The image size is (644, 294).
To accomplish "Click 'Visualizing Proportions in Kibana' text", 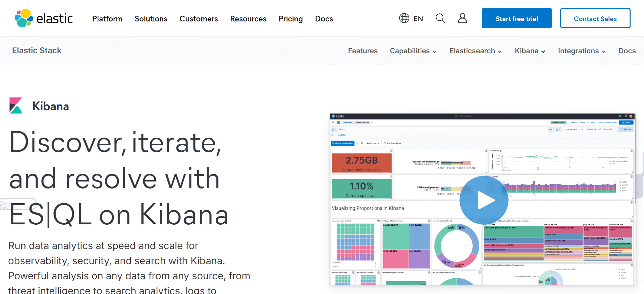I will (x=368, y=208).
